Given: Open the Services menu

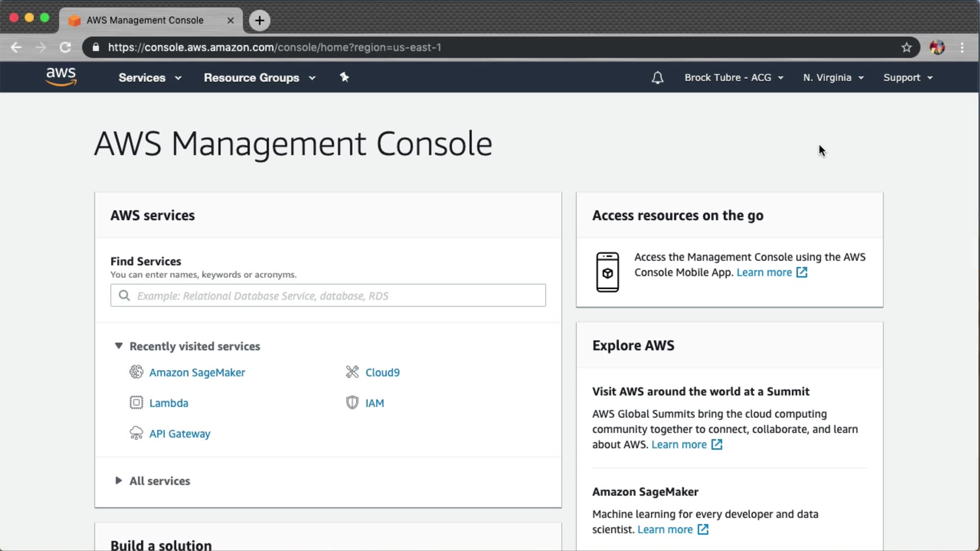Looking at the screenshot, I should pyautogui.click(x=150, y=78).
